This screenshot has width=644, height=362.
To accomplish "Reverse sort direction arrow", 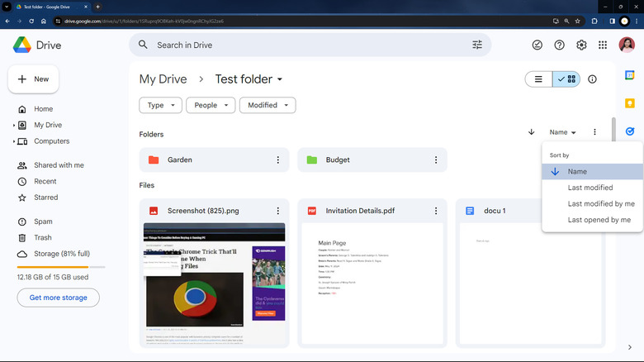I will coord(531,132).
